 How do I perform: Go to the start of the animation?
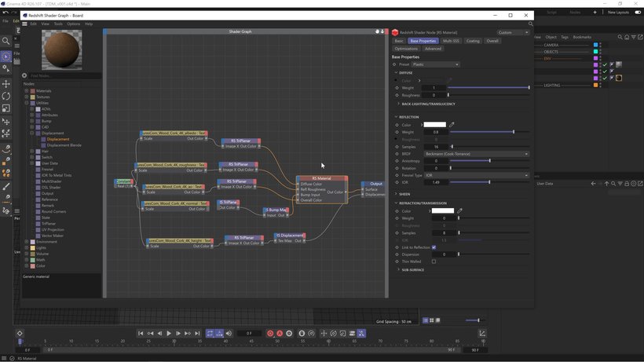tap(141, 333)
